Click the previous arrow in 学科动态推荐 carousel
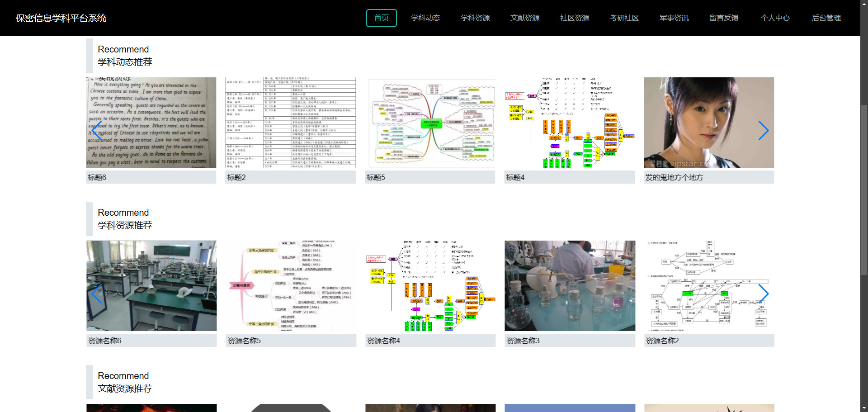The height and width of the screenshot is (412, 868). [x=96, y=131]
